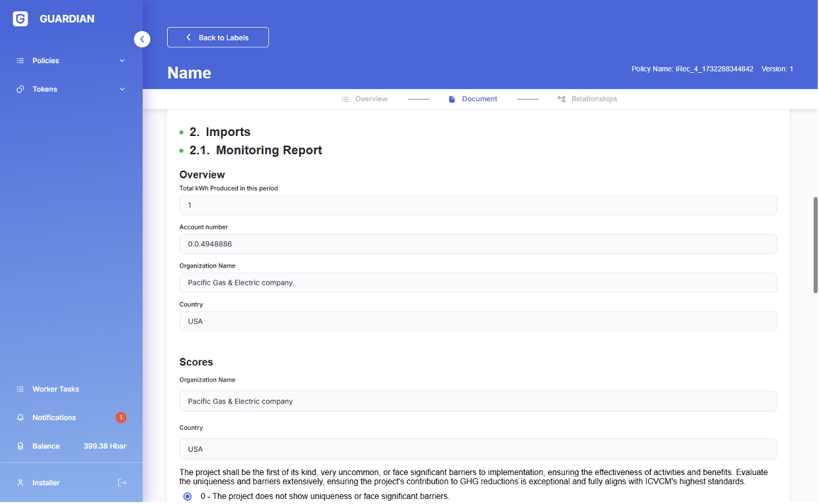Switch to the Overview step tab
Screen dimensions: 819x504
365,99
